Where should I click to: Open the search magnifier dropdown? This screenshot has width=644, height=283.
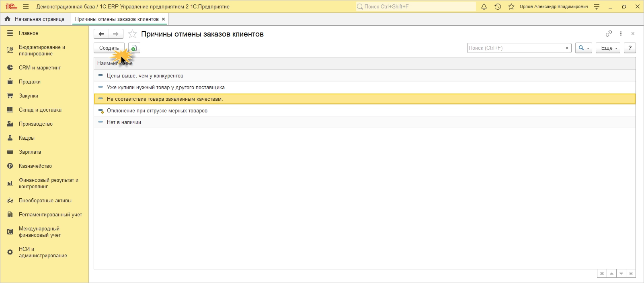click(583, 48)
